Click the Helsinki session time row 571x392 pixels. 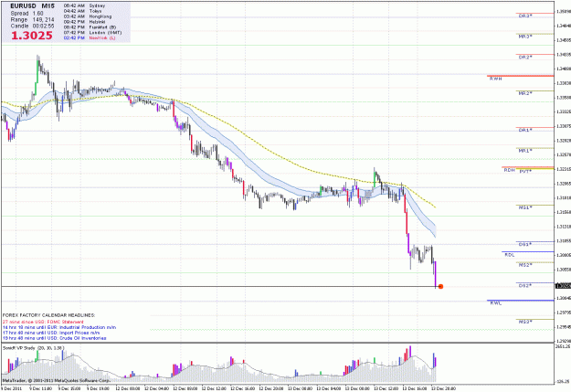pyautogui.click(x=86, y=22)
